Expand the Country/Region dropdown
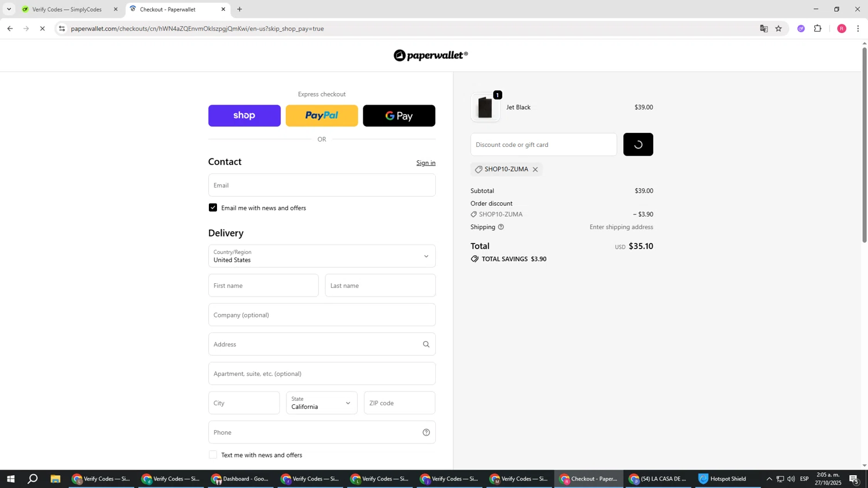This screenshot has height=488, width=868. pos(322,256)
